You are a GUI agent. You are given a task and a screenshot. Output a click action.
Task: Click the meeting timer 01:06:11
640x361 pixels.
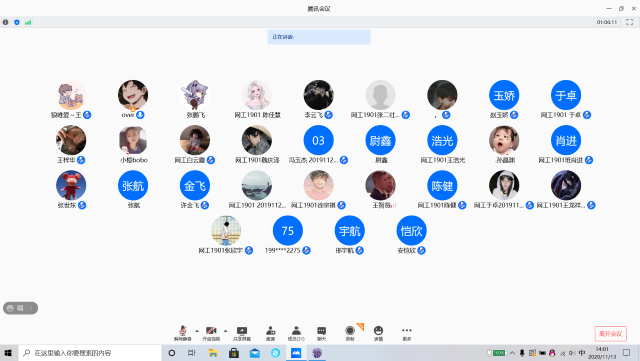click(x=607, y=22)
